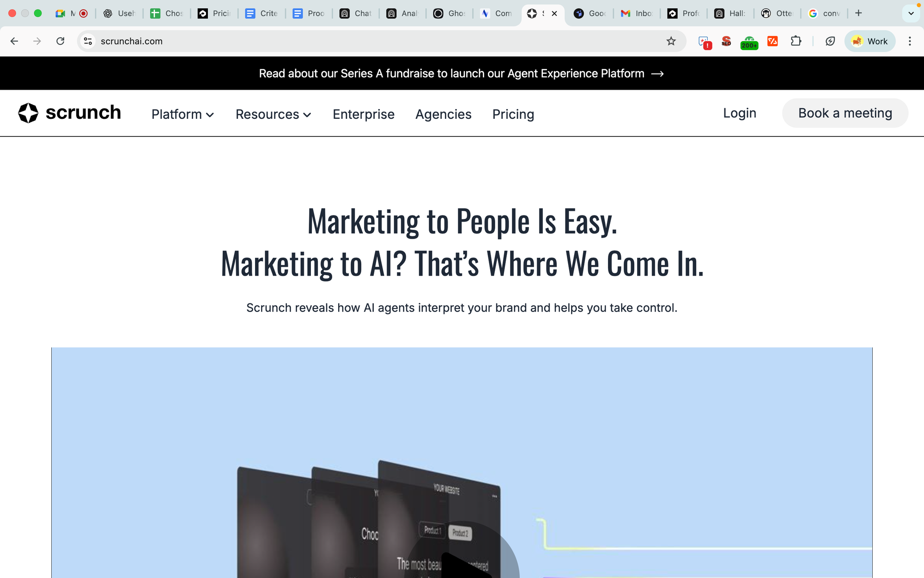Switch to the 'Otte' tab
The height and width of the screenshot is (578, 924).
(x=777, y=13)
